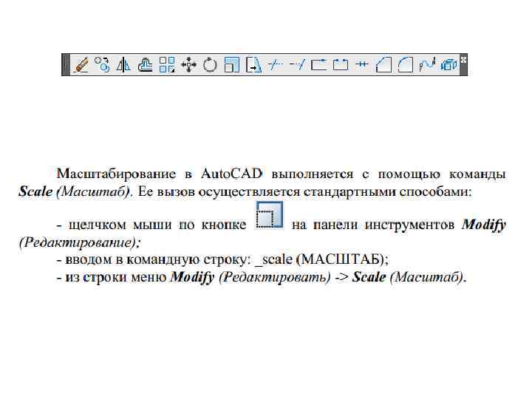The image size is (532, 399).
Task: Close the Modify toolbar
Action: click(463, 60)
